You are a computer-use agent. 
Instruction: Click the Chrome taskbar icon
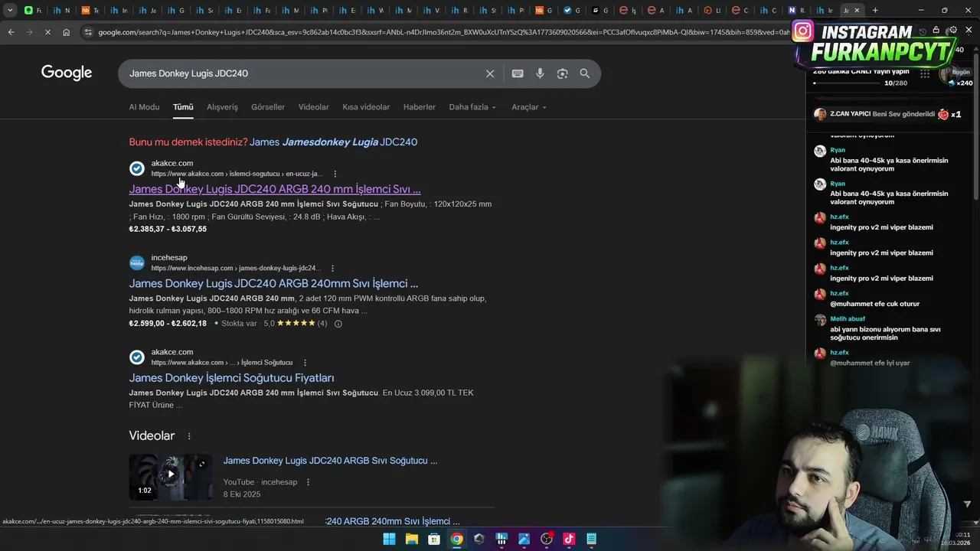click(x=456, y=539)
